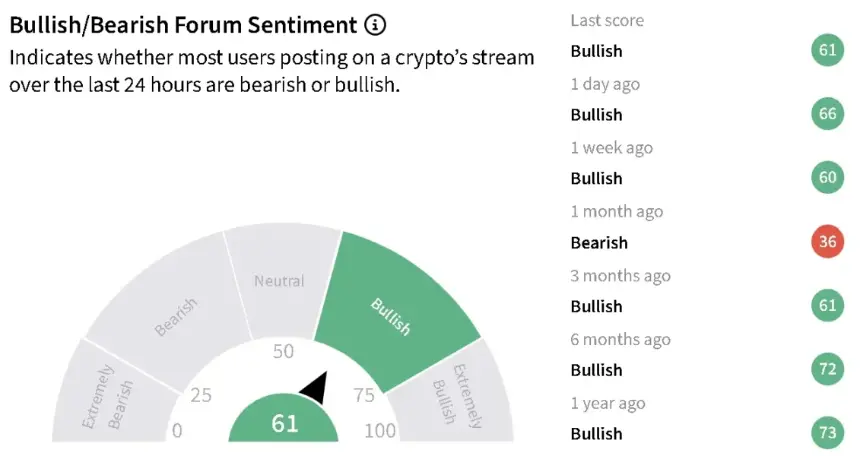860x456 pixels.
Task: Click the 1 month ago Bearish label
Action: (599, 243)
